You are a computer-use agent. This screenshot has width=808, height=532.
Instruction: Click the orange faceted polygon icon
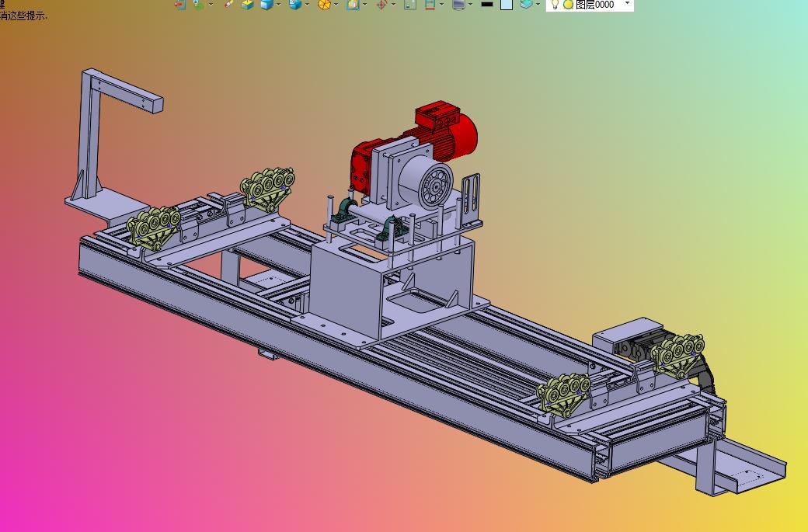pos(324,4)
